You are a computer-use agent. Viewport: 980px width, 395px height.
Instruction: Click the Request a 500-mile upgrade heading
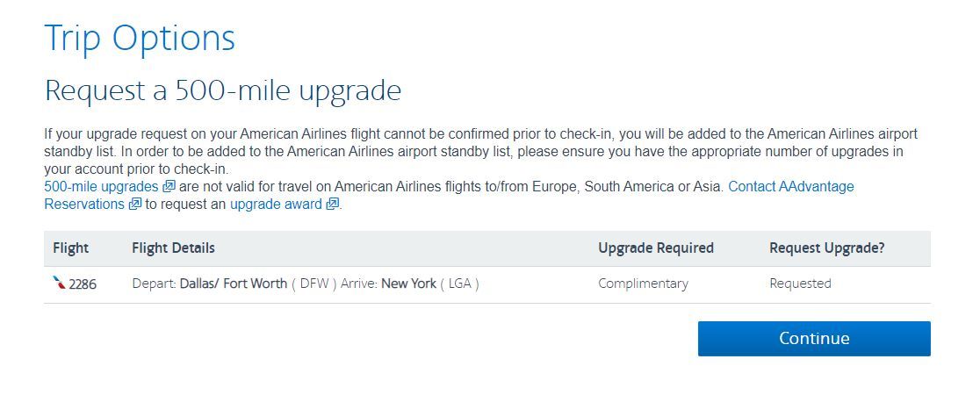point(223,90)
